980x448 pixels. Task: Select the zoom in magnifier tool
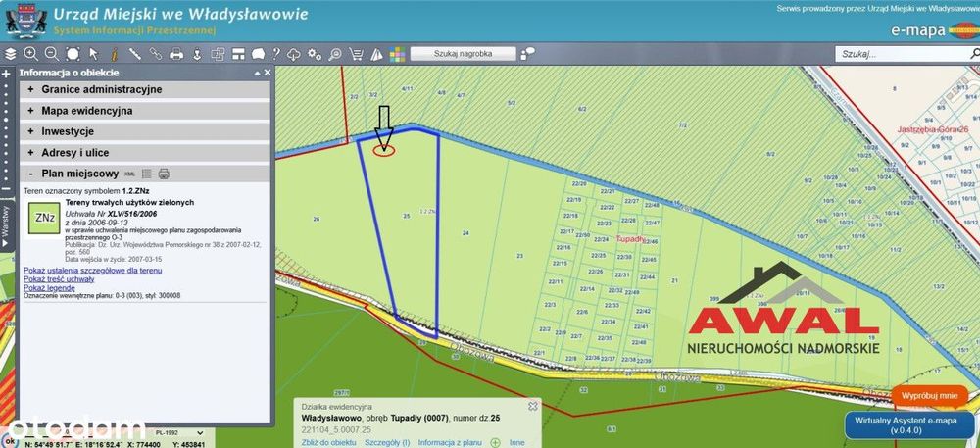pos(30,54)
